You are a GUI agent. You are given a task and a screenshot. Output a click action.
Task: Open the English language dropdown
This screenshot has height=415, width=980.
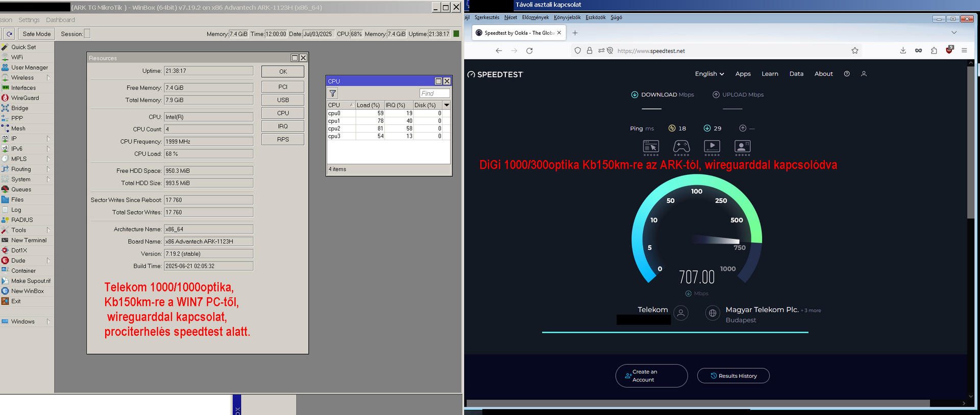click(709, 74)
